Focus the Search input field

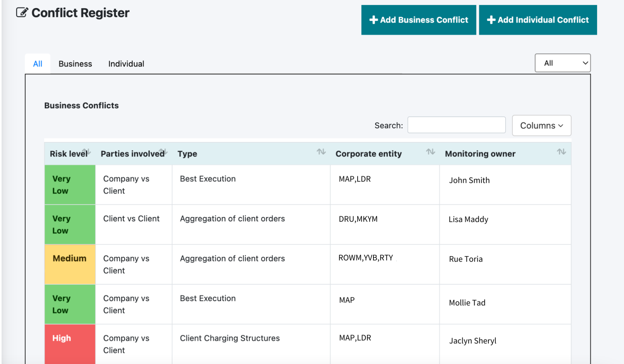(456, 125)
